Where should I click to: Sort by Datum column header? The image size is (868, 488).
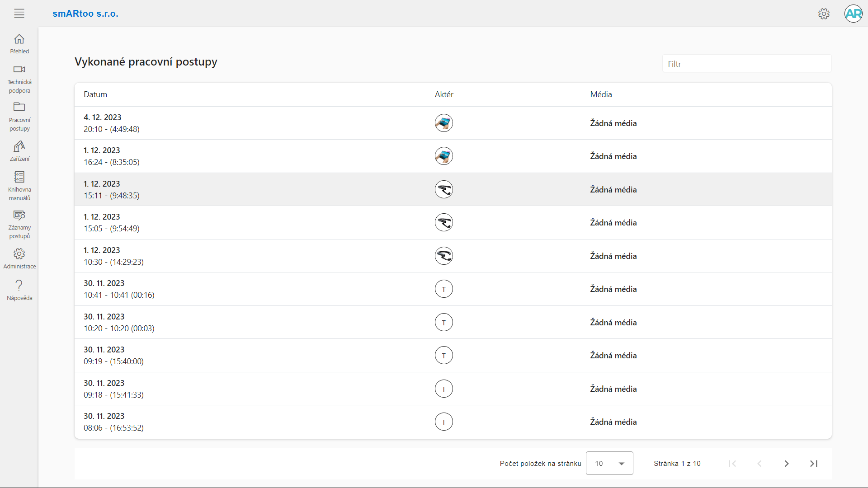pos(95,94)
